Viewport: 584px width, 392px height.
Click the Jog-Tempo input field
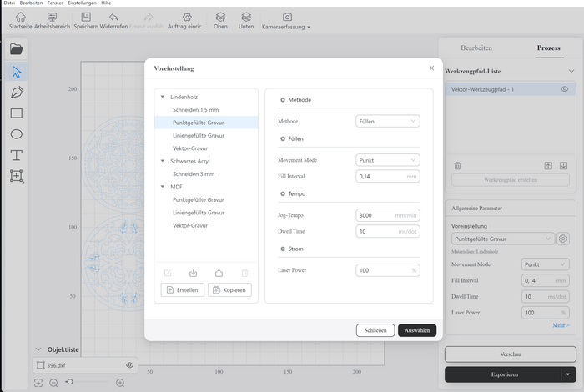coord(388,215)
